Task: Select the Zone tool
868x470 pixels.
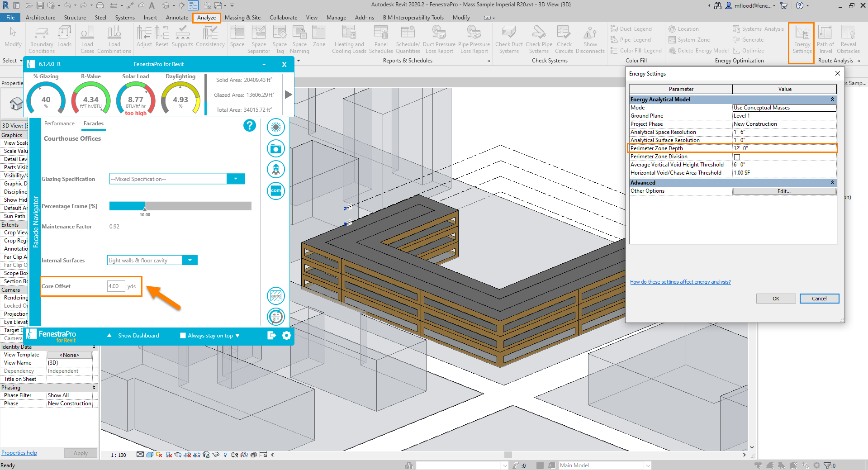Action: [319, 36]
